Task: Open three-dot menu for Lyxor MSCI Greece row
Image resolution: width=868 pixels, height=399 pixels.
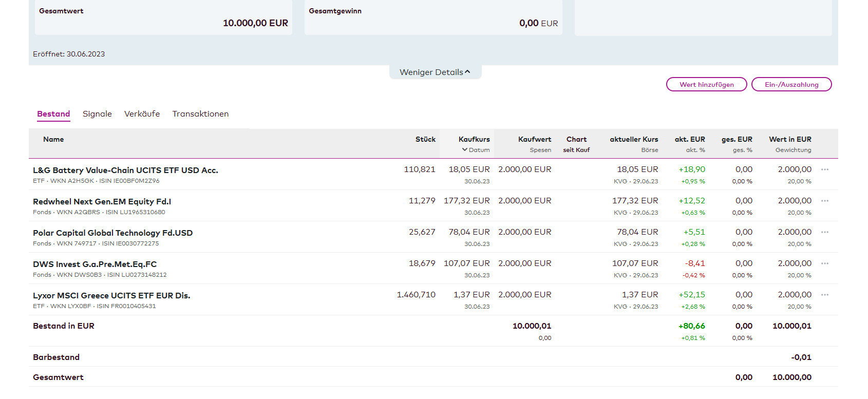Action: (x=825, y=295)
